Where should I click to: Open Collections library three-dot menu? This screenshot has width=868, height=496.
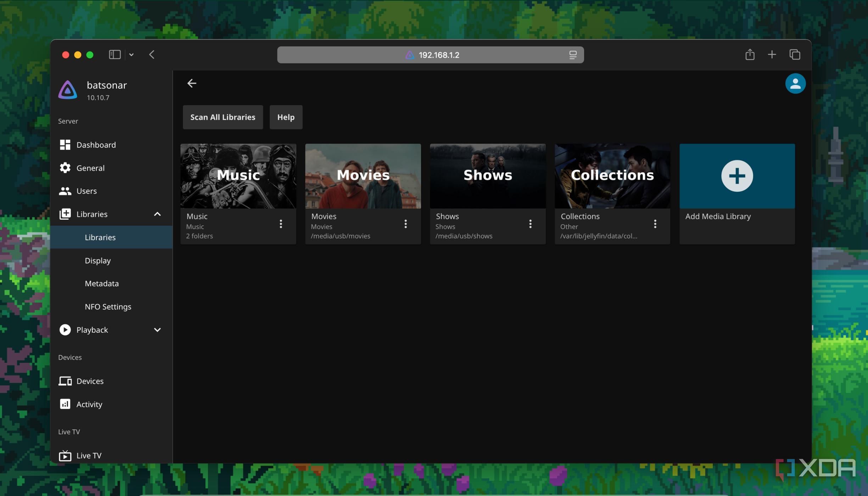655,224
